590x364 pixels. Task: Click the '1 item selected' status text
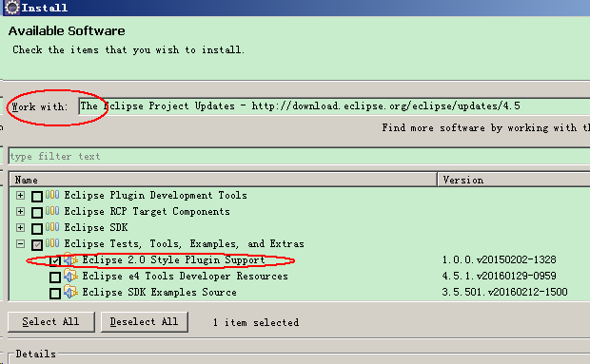pos(256,322)
